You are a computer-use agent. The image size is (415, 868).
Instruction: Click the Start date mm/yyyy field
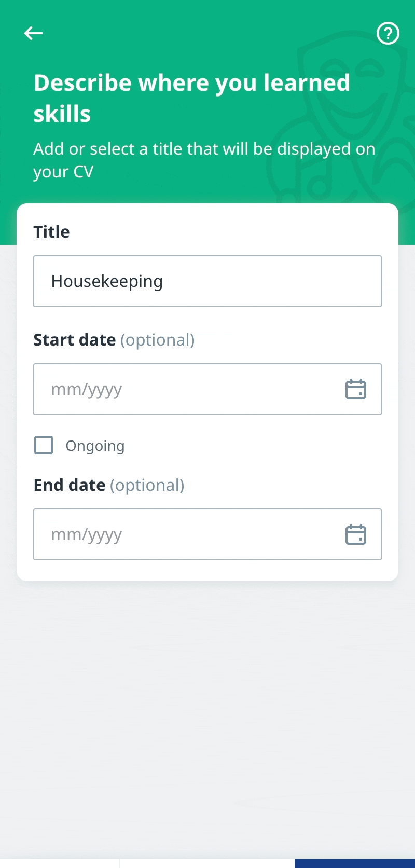(208, 389)
